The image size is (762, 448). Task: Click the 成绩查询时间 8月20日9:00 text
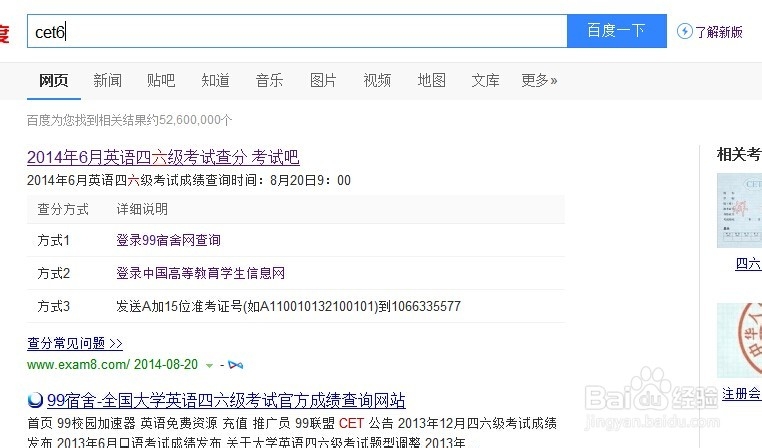(x=189, y=180)
